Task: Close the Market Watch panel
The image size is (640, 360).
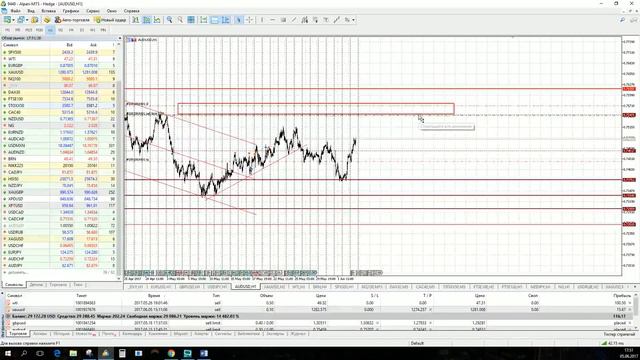Action: pos(120,38)
